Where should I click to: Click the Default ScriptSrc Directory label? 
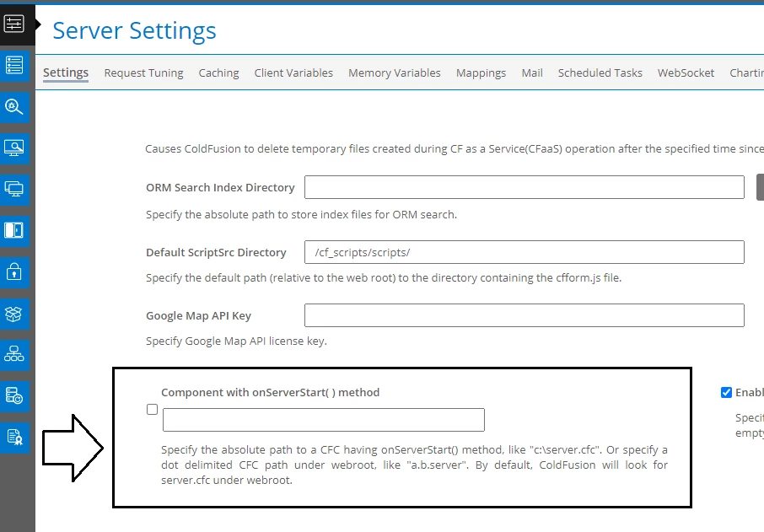click(216, 252)
